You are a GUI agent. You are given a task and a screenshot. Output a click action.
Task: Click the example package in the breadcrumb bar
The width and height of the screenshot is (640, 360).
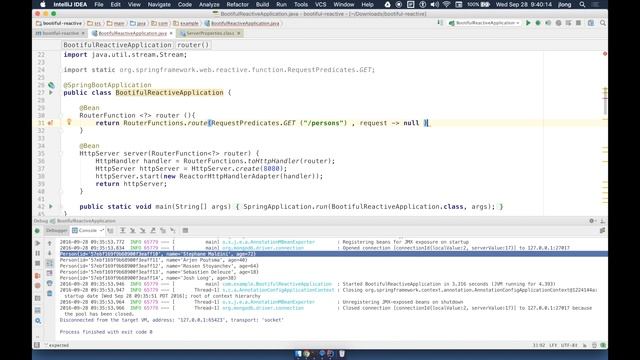click(x=186, y=23)
